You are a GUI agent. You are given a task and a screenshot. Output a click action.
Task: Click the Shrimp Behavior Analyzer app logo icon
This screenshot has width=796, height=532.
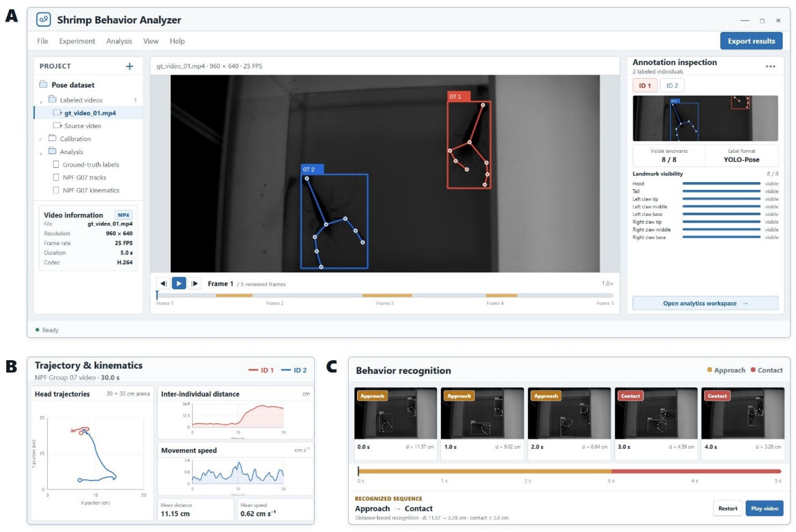click(43, 20)
